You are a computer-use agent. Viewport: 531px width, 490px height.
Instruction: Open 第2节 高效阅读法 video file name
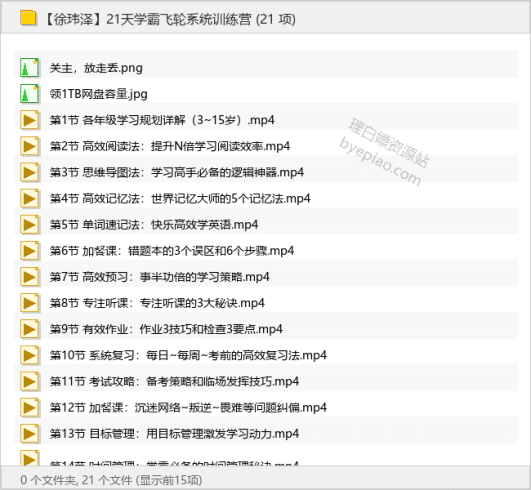[x=170, y=146]
